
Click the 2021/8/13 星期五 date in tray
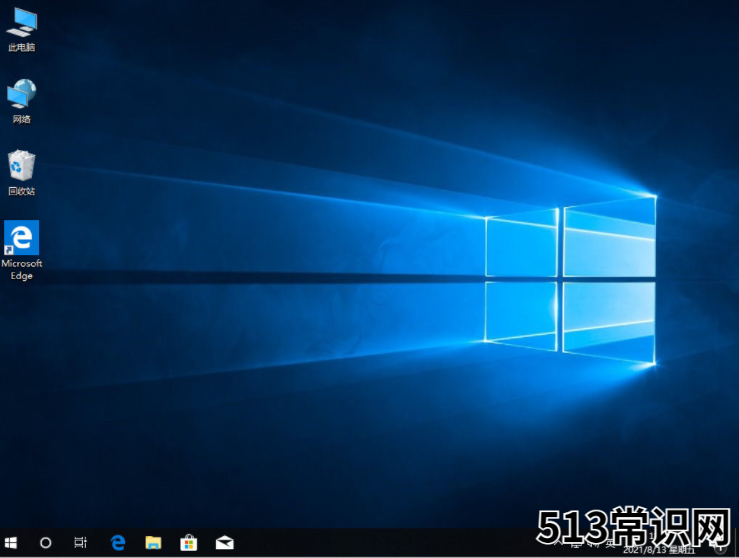659,550
